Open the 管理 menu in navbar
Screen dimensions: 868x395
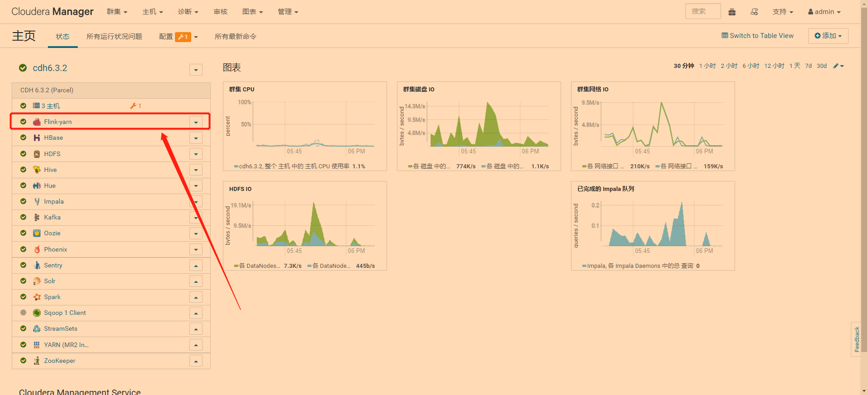pyautogui.click(x=288, y=12)
